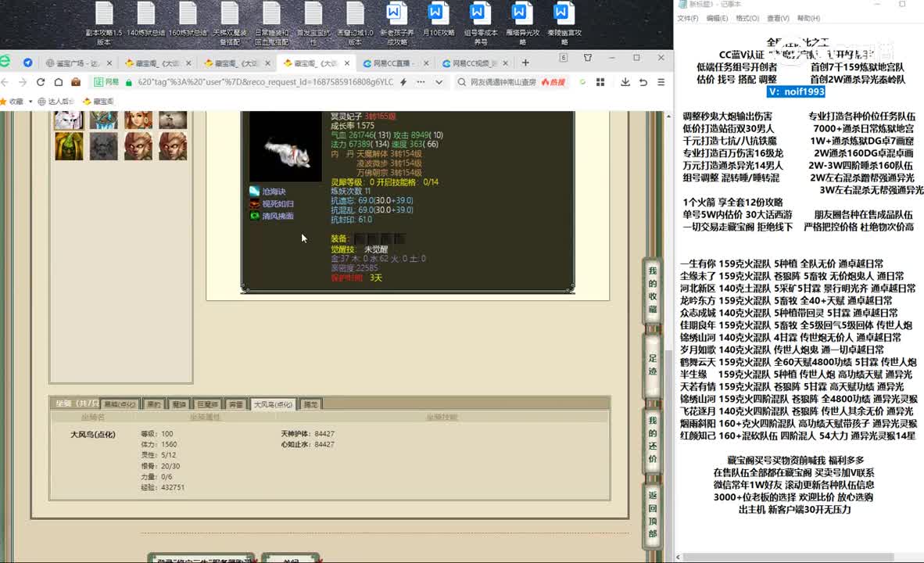Image resolution: width=924 pixels, height=563 pixels.
Task: Open the apps grid icon in toolbar
Action: pos(600,82)
